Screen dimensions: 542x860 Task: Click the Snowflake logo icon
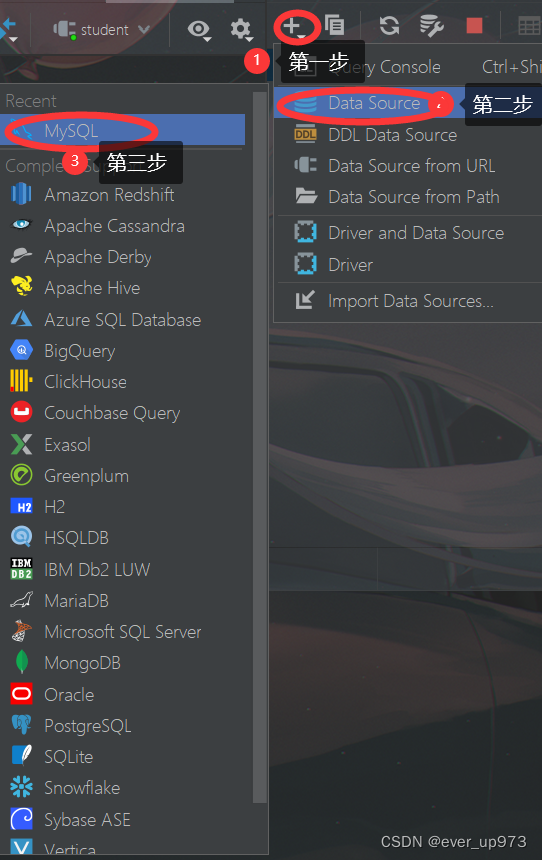click(21, 788)
